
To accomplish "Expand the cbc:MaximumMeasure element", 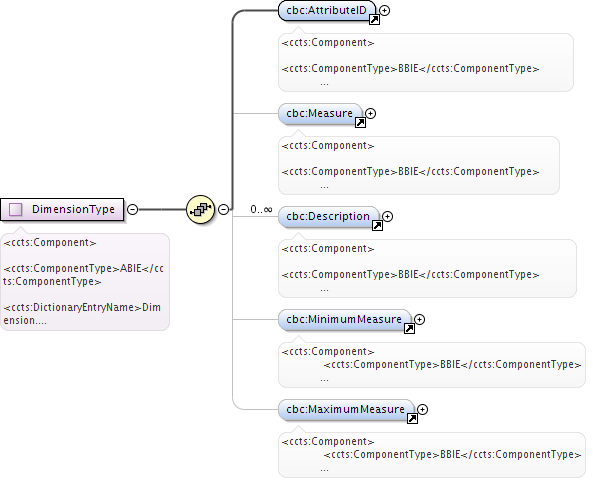I will [422, 410].
